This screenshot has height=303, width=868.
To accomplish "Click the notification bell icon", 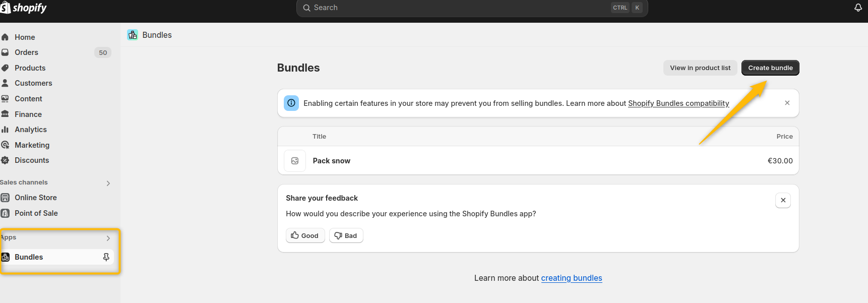I will 858,8.
